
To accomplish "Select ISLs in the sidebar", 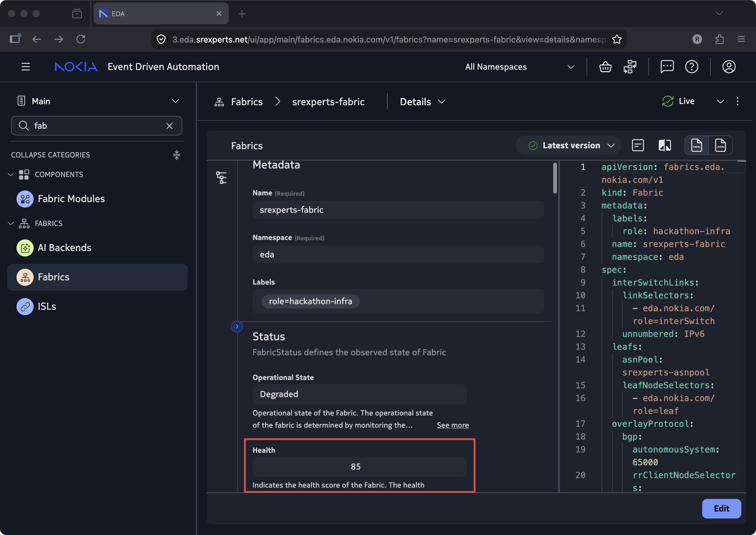I will (98, 306).
